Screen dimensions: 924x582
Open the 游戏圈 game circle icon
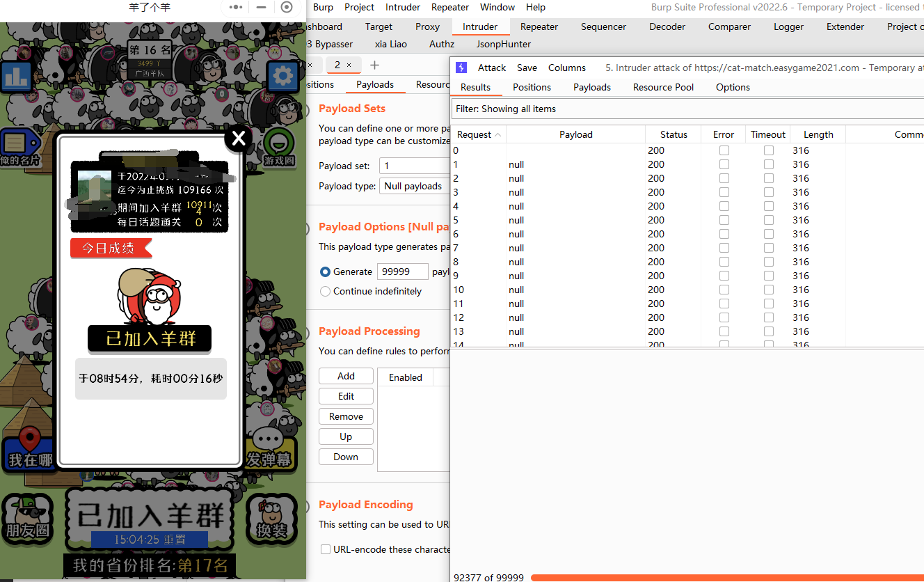[x=279, y=148]
